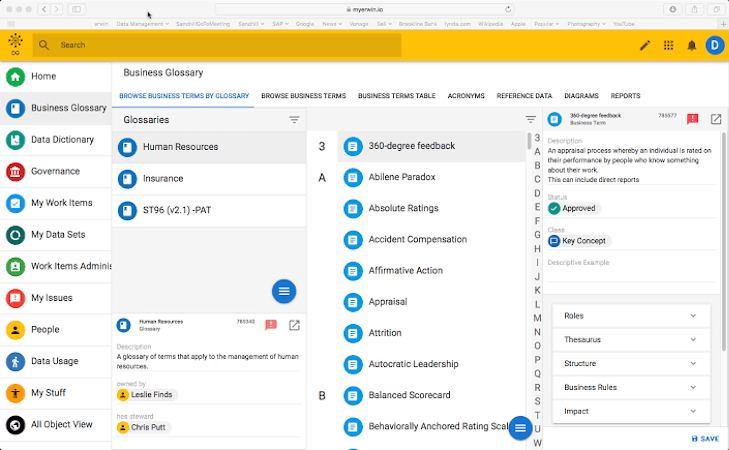729x450 pixels.
Task: Expand the Impact section
Action: [x=631, y=411]
